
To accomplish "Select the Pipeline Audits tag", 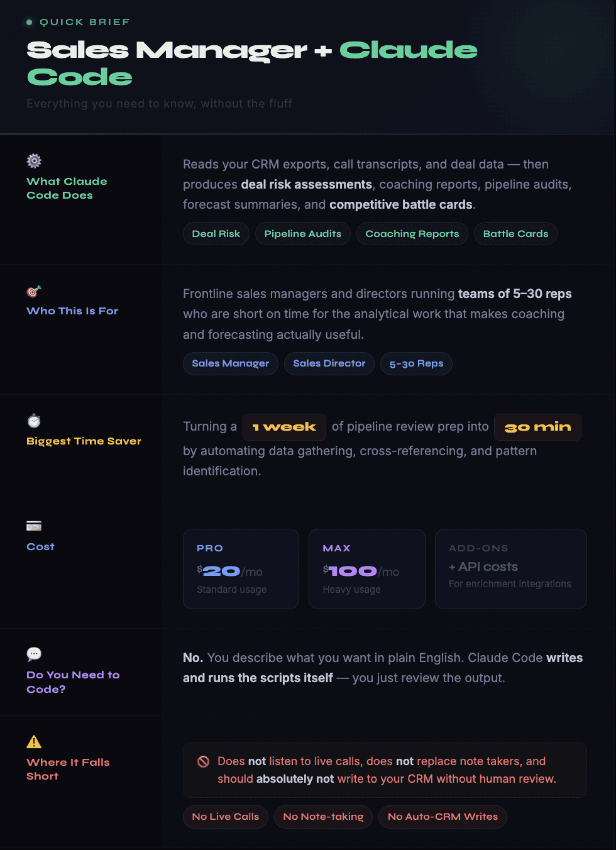I will 302,234.
